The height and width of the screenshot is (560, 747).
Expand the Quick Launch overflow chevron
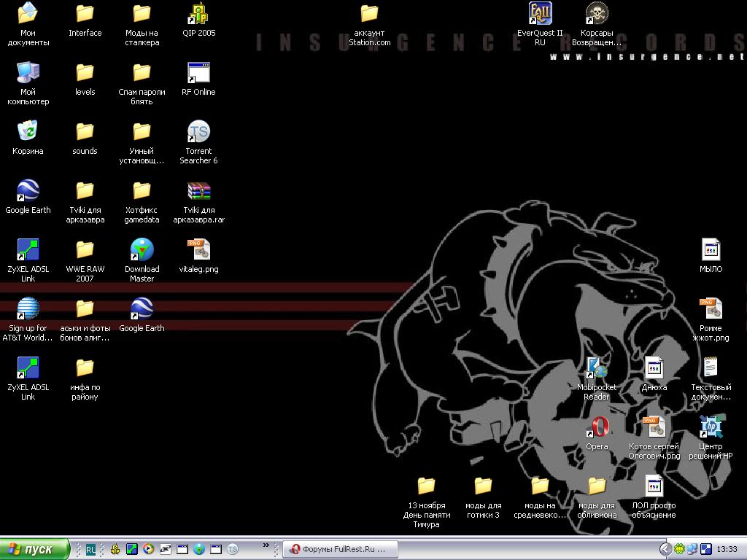[266, 545]
